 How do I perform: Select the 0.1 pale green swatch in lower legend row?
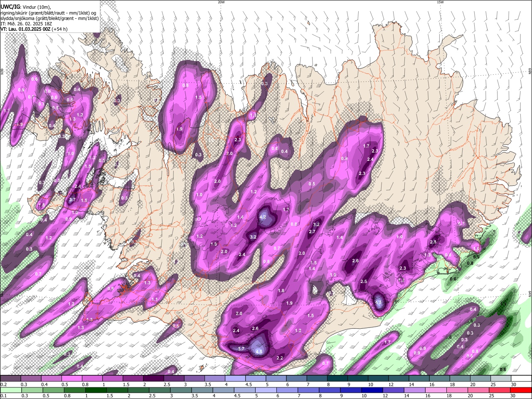tap(11, 390)
